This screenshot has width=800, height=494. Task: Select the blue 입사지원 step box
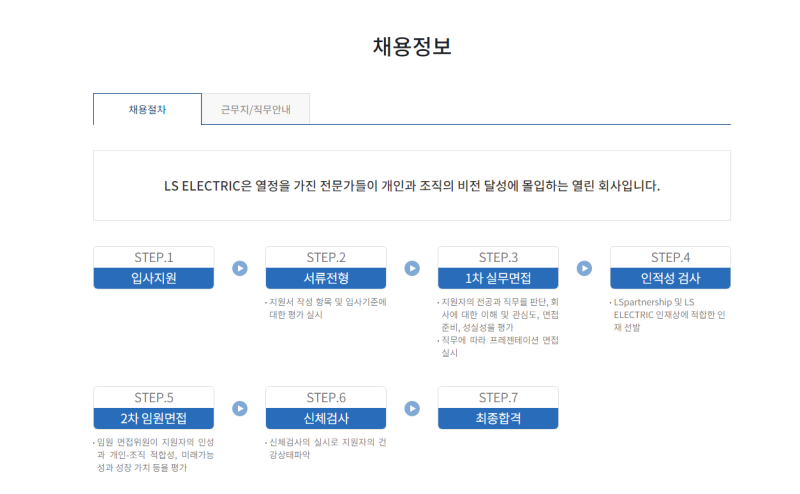pyautogui.click(x=154, y=278)
